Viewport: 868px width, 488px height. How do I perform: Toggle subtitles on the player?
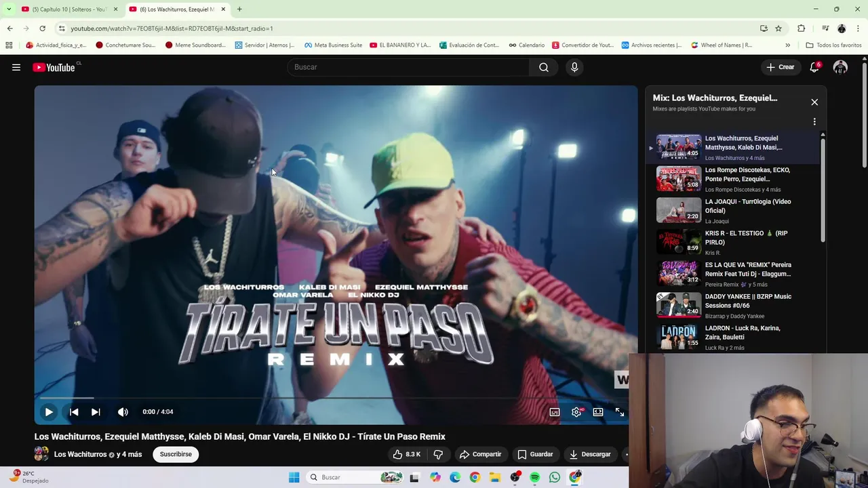pos(555,411)
